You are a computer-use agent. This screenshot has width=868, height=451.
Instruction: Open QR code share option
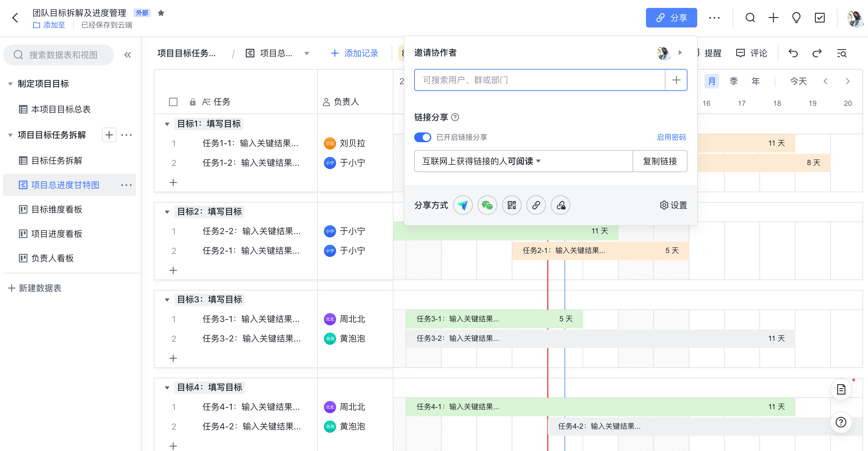coord(511,205)
